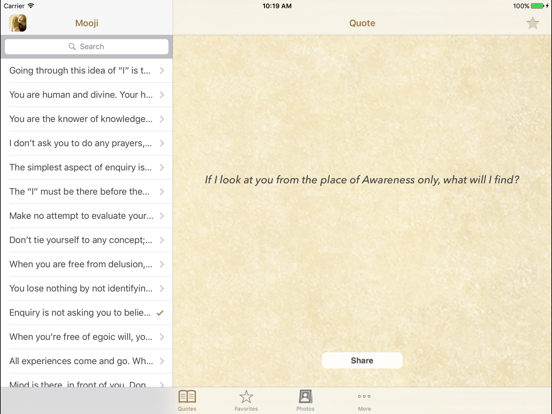
Task: Click the search magnifier icon
Action: 72,46
